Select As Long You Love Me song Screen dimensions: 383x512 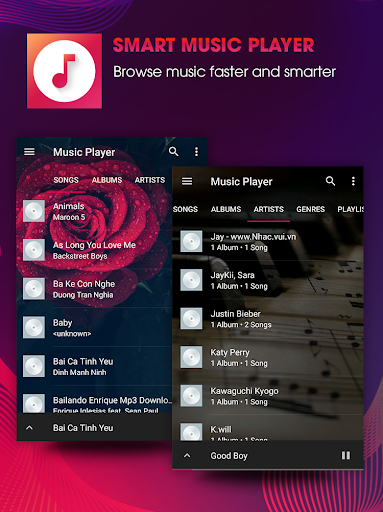tap(94, 250)
